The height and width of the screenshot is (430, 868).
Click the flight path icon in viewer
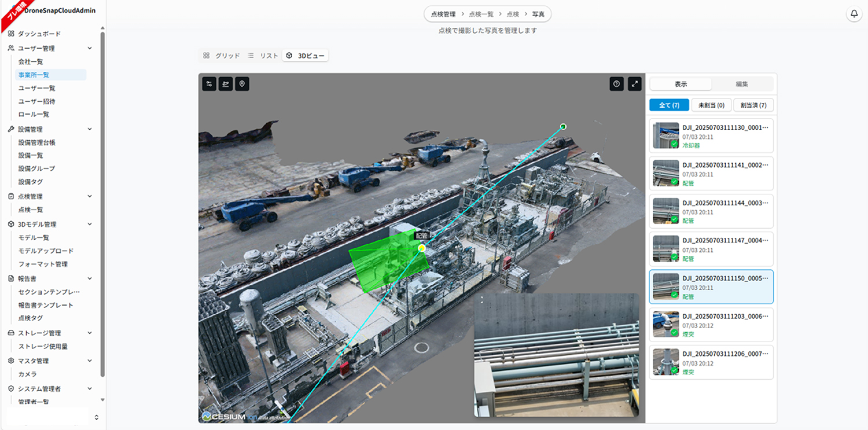[226, 84]
